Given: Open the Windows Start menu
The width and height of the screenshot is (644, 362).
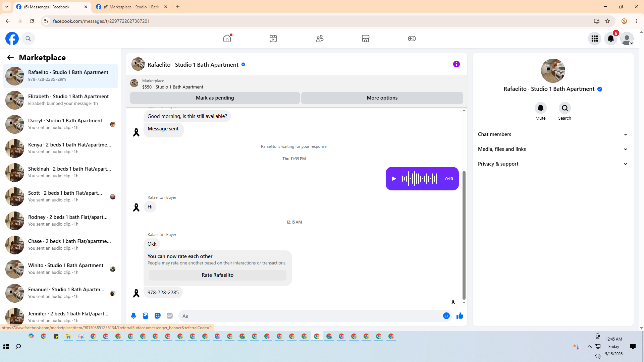Looking at the screenshot, I should [6, 347].
